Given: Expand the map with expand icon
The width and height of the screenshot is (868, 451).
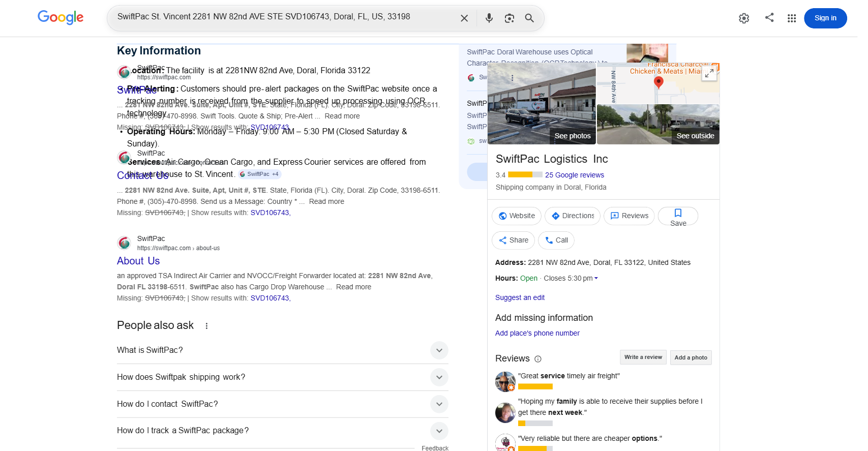Looking at the screenshot, I should tap(709, 73).
